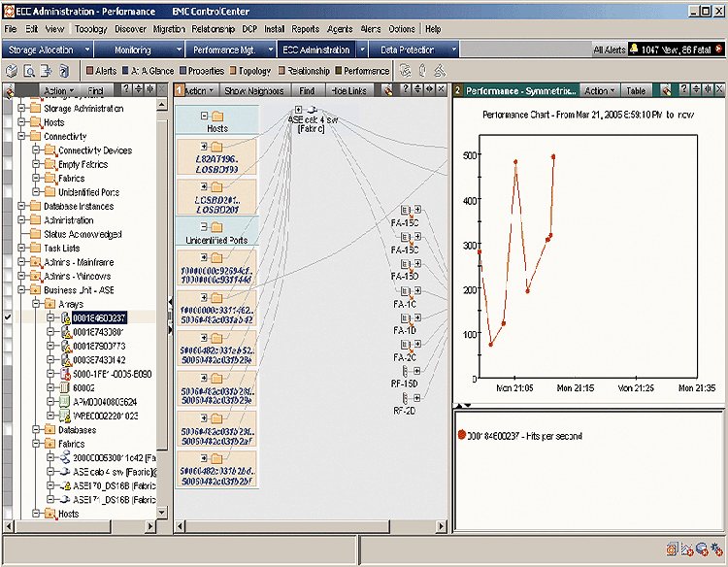Viewport: 728px width, 567px height.
Task: Click the first console toolbar icon beside magnifier
Action: [12, 71]
